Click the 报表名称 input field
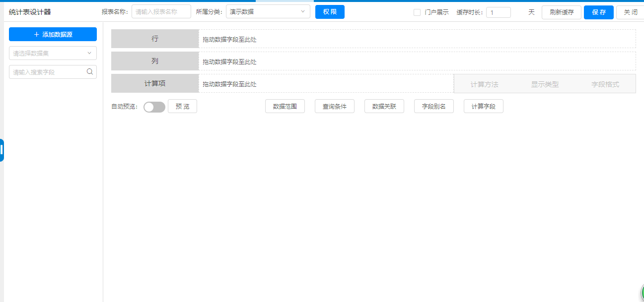Viewport: 644px width, 302px height. pyautogui.click(x=161, y=12)
